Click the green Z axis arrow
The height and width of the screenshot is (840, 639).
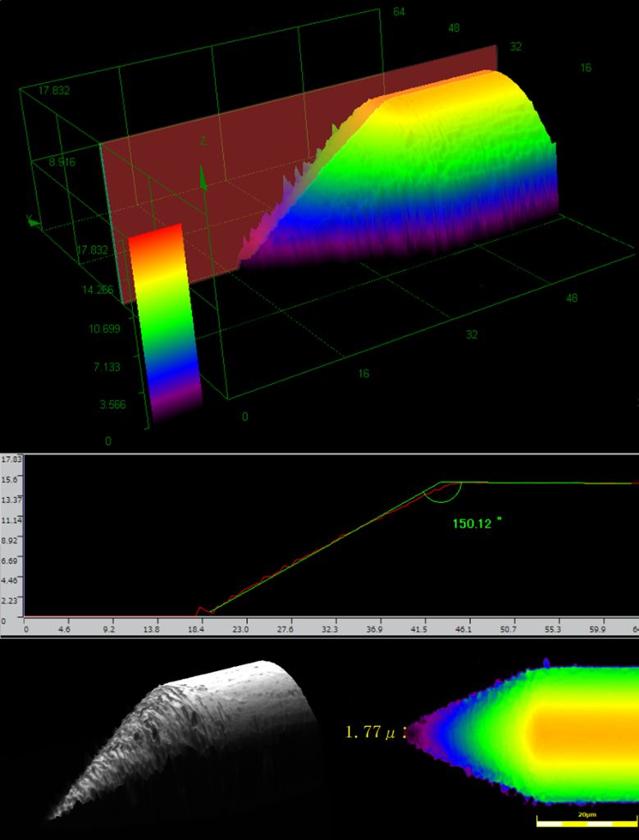[x=203, y=176]
